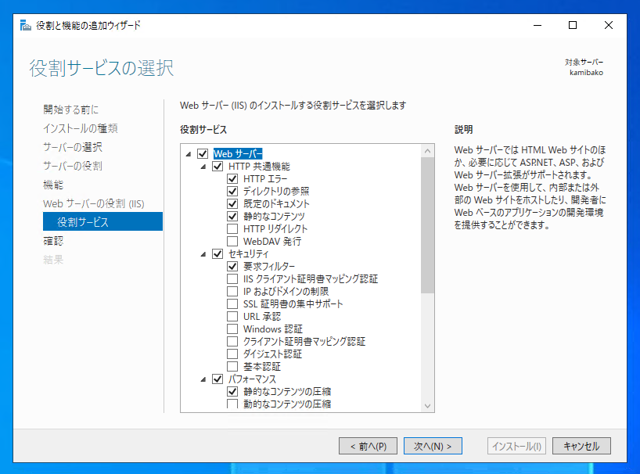Go to the 機能 step
The width and height of the screenshot is (640, 474).
click(x=53, y=185)
